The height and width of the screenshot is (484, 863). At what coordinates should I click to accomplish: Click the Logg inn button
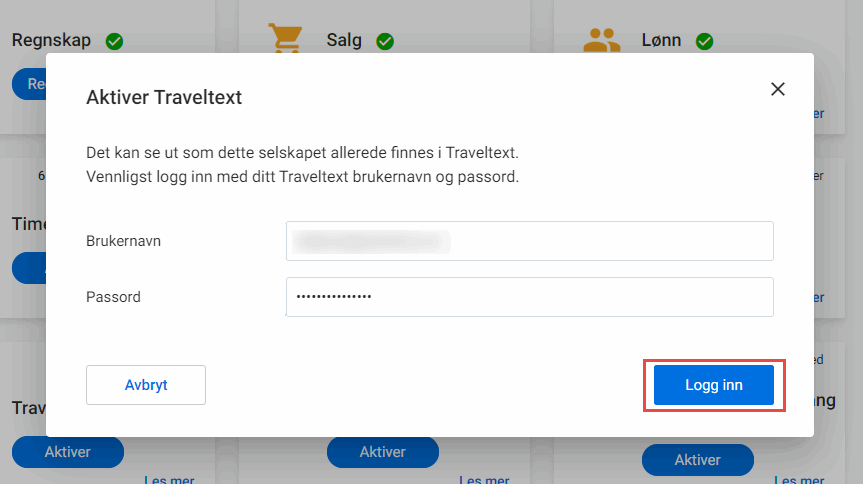coord(713,385)
